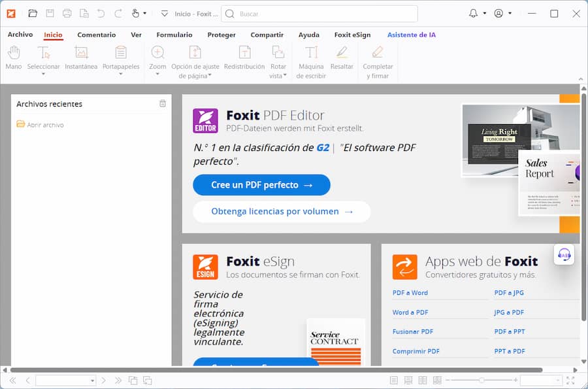
Task: Open the Word a PDF converter link
Action: 410,312
